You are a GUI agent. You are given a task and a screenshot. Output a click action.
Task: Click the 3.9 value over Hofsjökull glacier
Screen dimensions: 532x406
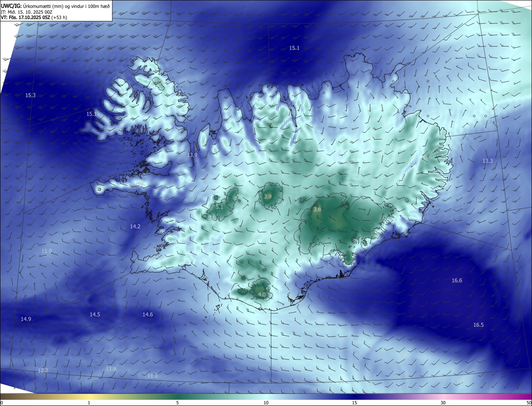pos(268,197)
